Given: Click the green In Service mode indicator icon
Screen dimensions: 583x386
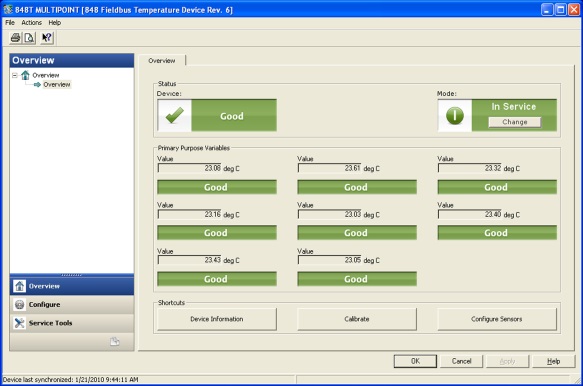Looking at the screenshot, I should click(x=455, y=115).
